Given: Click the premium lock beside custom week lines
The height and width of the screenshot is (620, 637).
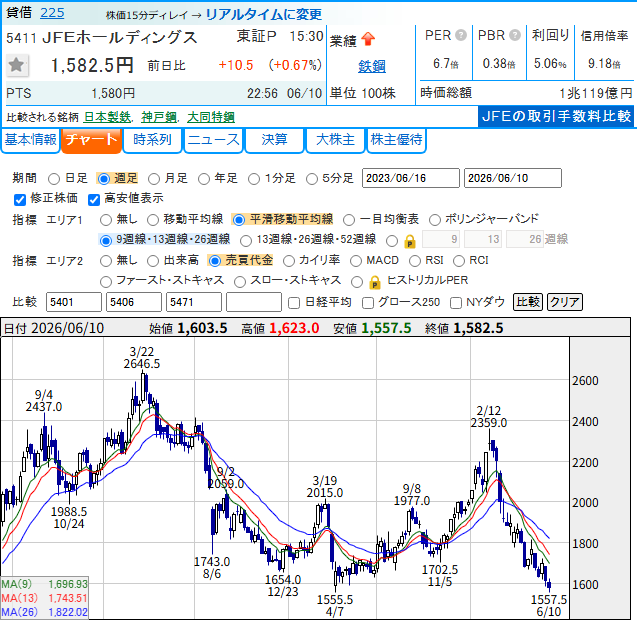Looking at the screenshot, I should pyautogui.click(x=410, y=241).
